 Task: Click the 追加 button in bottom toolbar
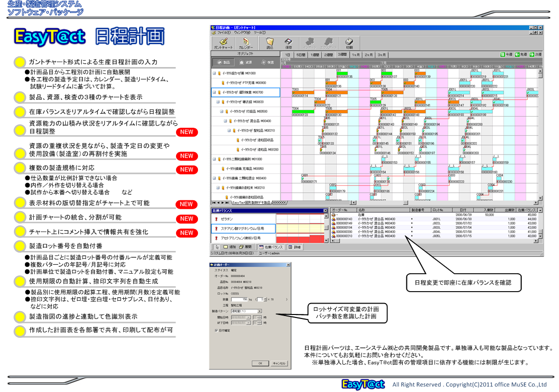point(230,247)
